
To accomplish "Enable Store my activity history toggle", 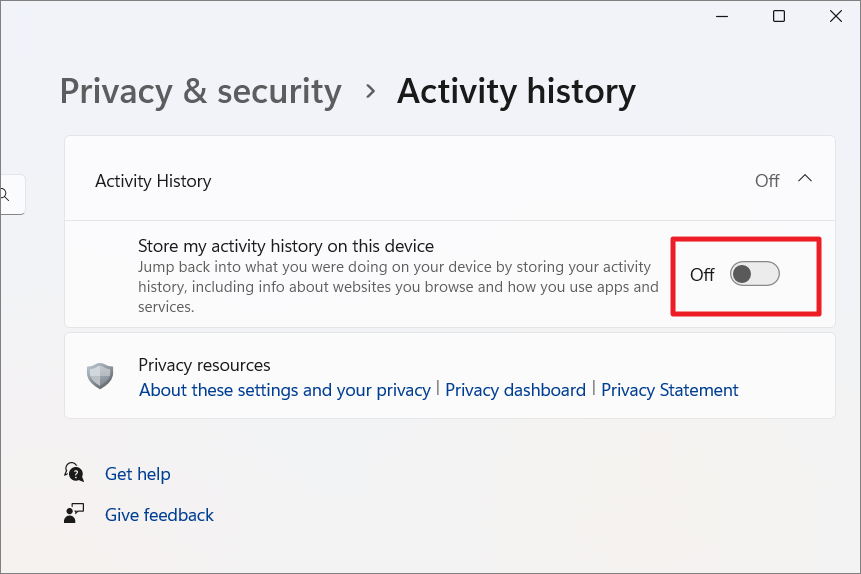I will coord(754,274).
